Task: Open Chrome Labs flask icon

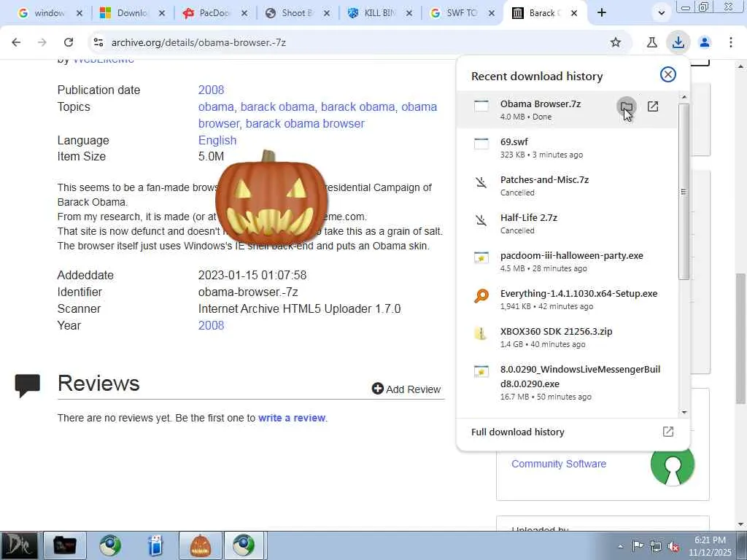Action: click(651, 42)
